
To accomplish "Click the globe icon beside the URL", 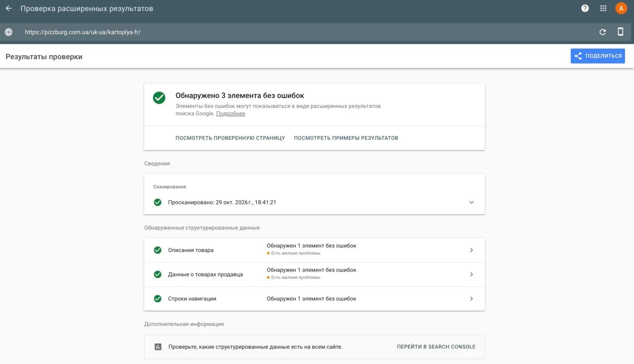I will point(9,32).
